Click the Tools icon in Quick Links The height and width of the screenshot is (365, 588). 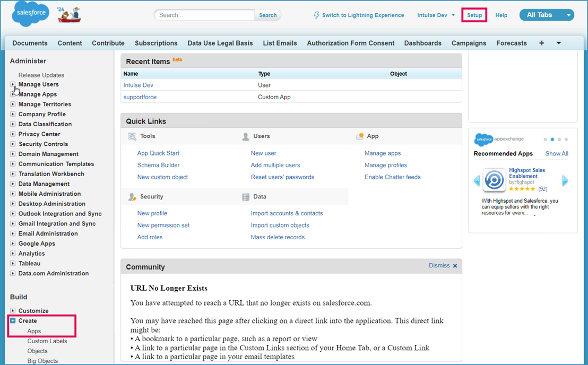click(132, 136)
